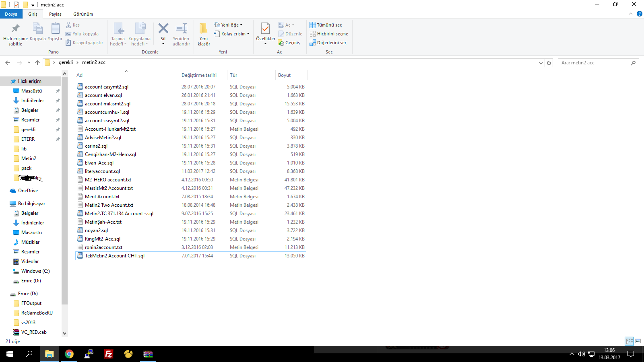The width and height of the screenshot is (644, 362).
Task: Click the Aç open button
Action: pos(286,25)
